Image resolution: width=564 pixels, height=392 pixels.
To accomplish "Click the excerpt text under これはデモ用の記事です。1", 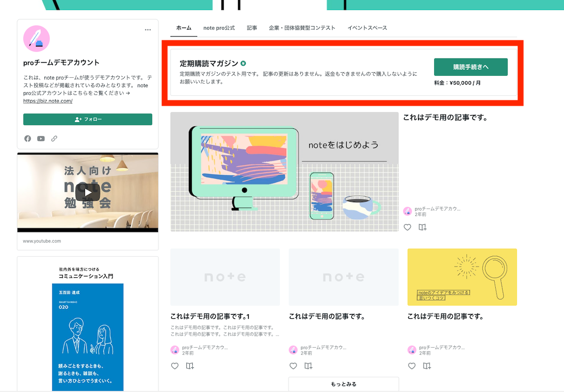I will tap(225, 331).
